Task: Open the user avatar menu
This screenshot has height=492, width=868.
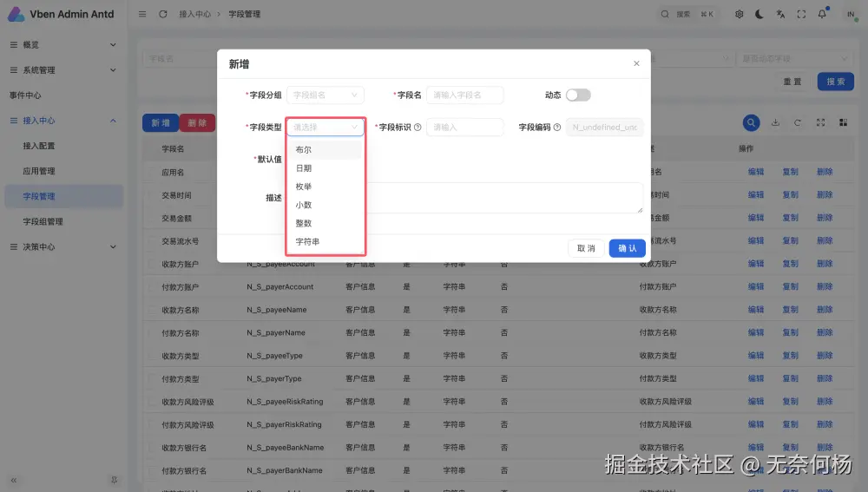Action: (852, 14)
